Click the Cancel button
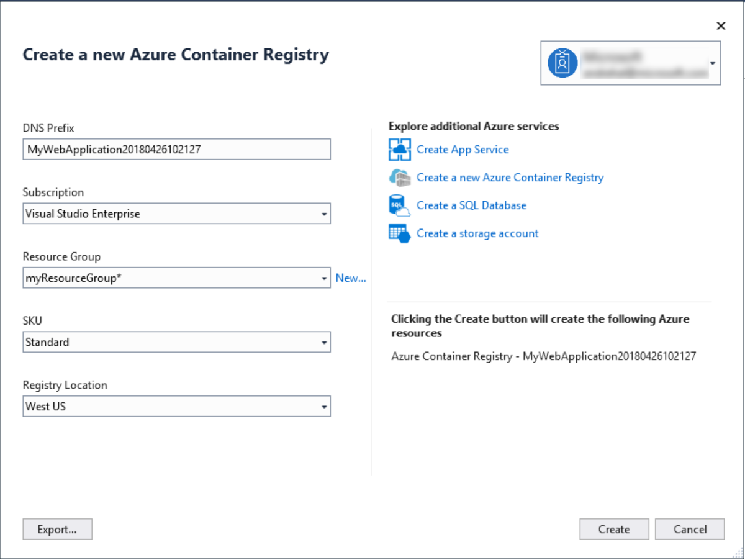Viewport: 745px width, 560px height. pos(690,529)
